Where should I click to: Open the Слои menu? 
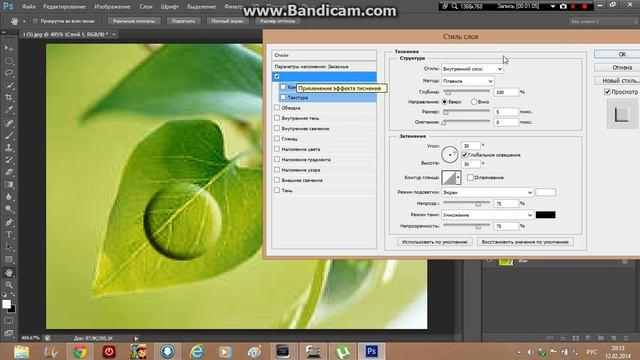coord(146,7)
